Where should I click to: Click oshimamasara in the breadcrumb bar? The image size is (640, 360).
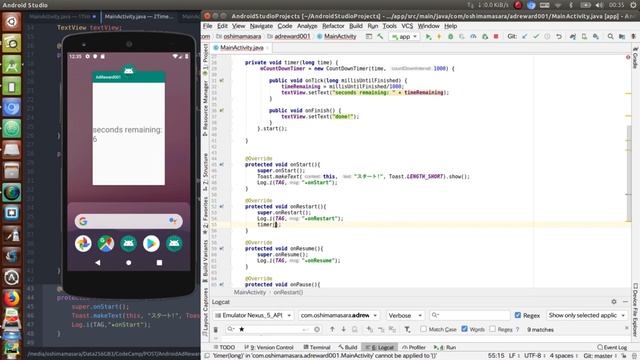pos(239,37)
